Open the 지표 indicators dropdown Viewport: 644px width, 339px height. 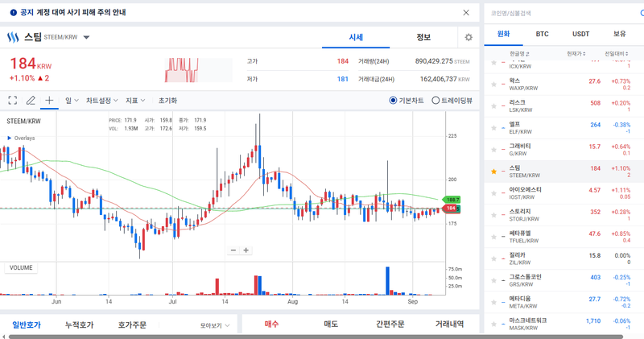pos(135,101)
